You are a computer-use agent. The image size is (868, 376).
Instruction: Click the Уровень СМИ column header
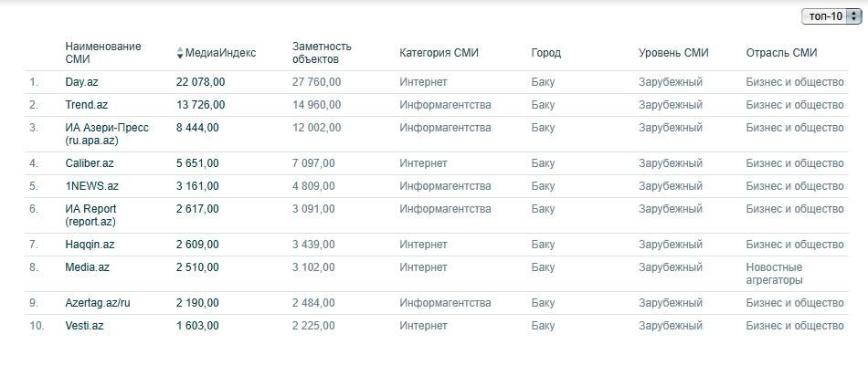(673, 53)
